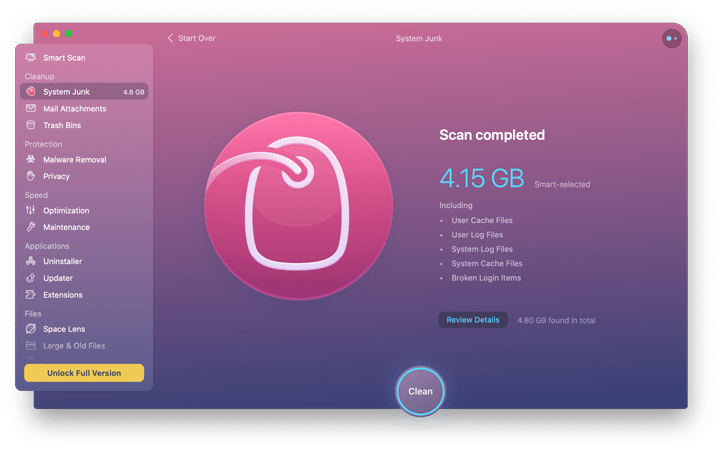Click the Trash Bins bucket icon
The image size is (721, 453).
point(31,125)
